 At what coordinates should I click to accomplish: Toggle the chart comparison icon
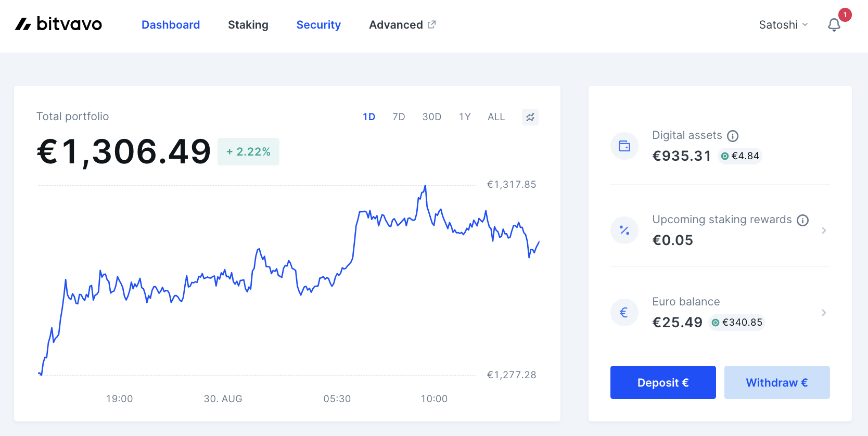point(530,117)
